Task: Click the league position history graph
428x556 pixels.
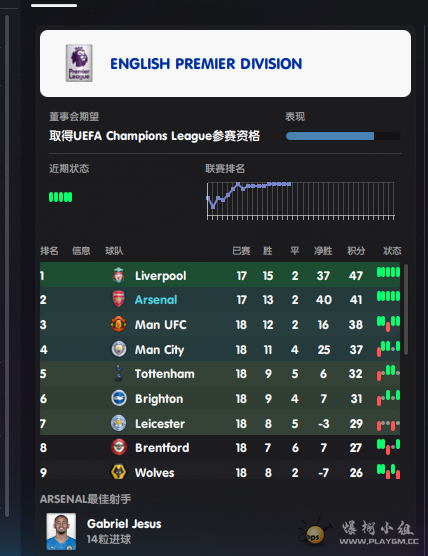Action: (x=300, y=201)
